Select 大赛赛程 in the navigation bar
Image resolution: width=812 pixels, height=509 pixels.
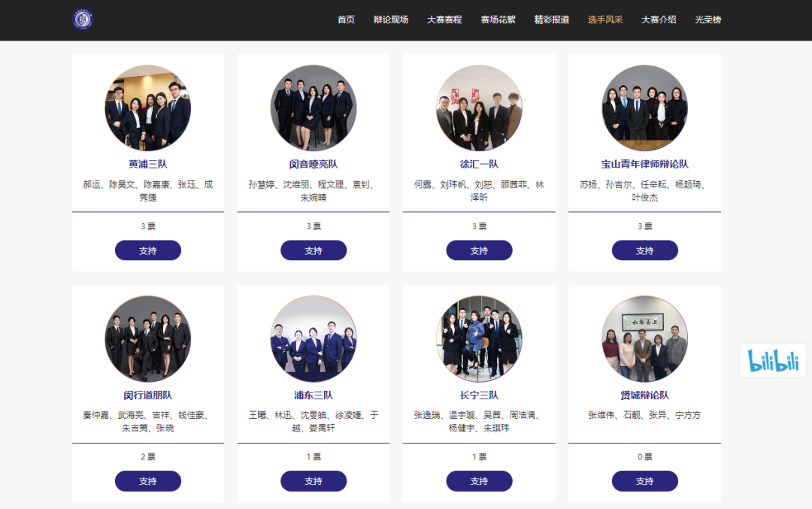[444, 20]
